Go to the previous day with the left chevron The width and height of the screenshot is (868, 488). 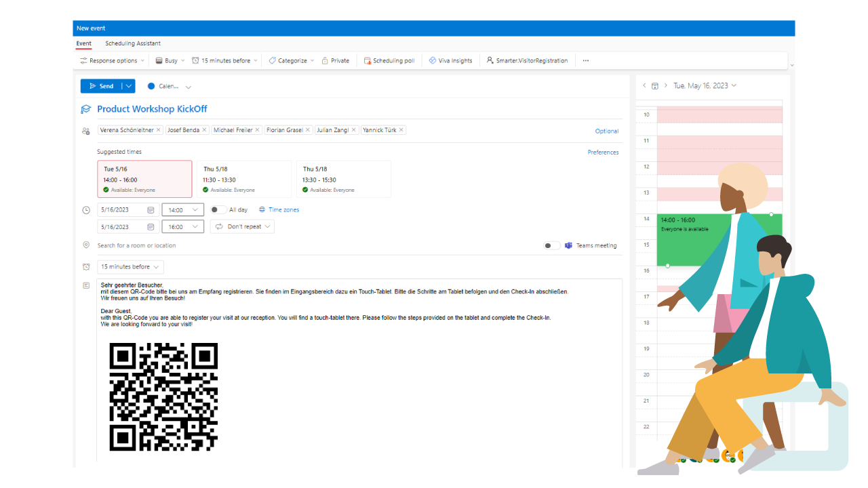pyautogui.click(x=644, y=85)
